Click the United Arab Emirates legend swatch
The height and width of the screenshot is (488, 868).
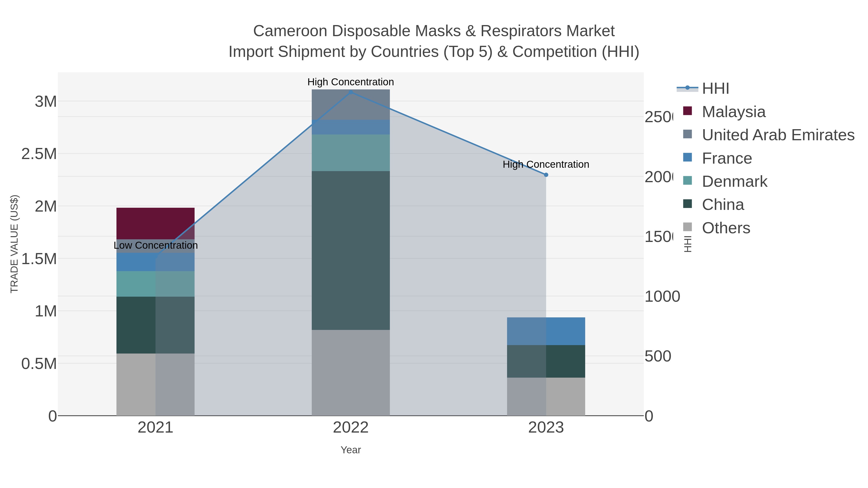coord(687,134)
